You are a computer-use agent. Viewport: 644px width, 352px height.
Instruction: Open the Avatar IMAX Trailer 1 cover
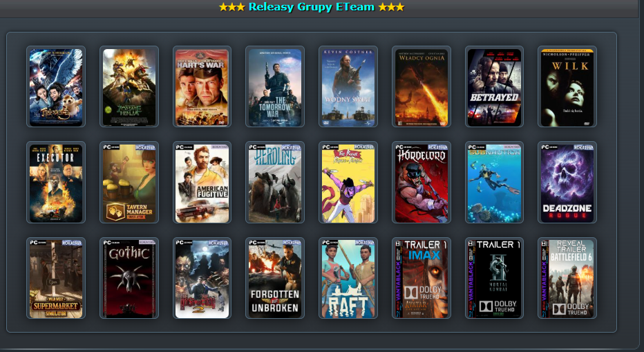tap(421, 278)
